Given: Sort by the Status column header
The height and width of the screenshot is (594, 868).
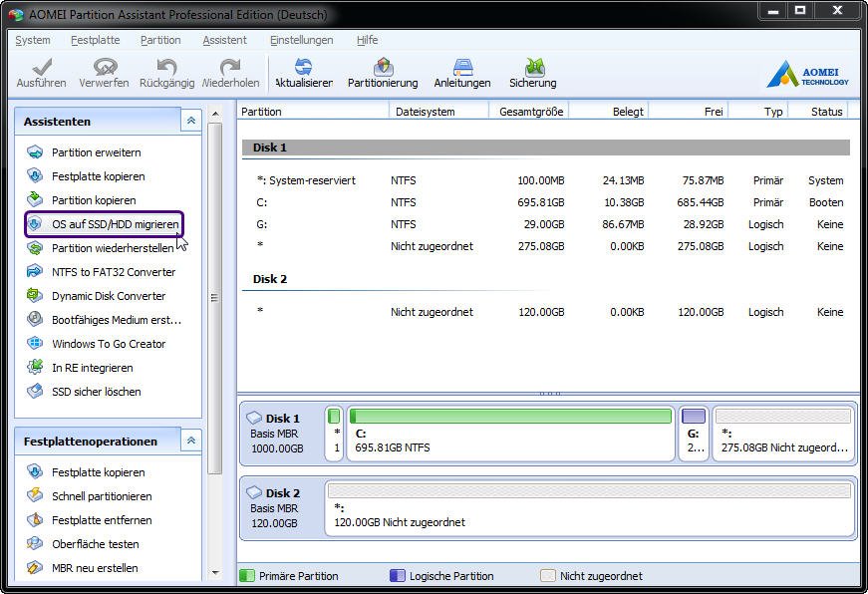Looking at the screenshot, I should [x=818, y=112].
